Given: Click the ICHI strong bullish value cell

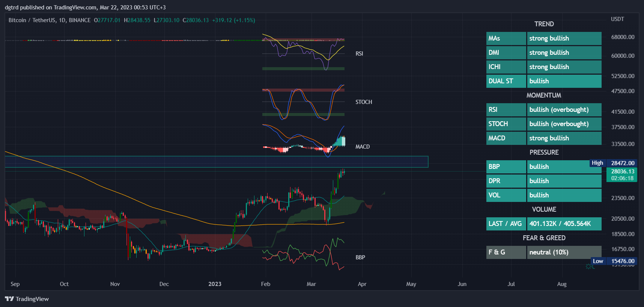Looking at the screenshot, I should 564,67.
